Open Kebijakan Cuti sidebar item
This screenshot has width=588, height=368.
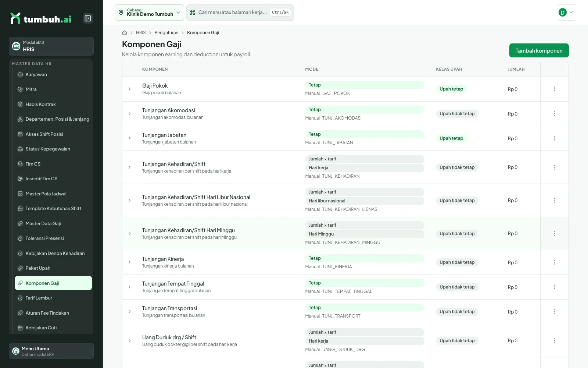53,328
